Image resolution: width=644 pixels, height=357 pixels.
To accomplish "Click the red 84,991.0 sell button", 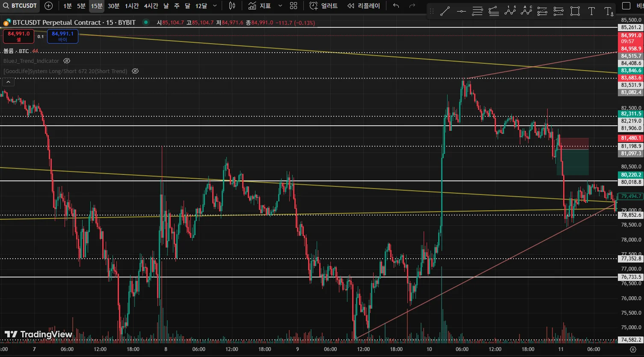I will pyautogui.click(x=18, y=36).
